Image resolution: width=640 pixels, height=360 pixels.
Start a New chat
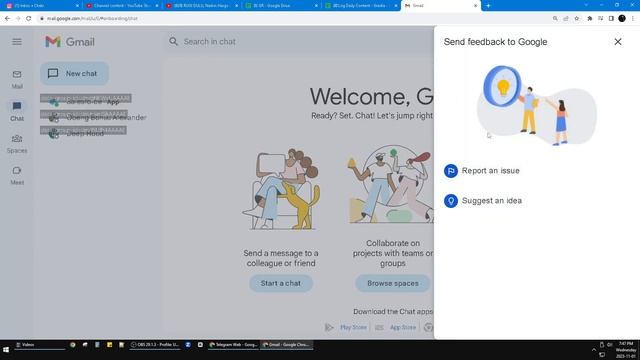point(74,73)
